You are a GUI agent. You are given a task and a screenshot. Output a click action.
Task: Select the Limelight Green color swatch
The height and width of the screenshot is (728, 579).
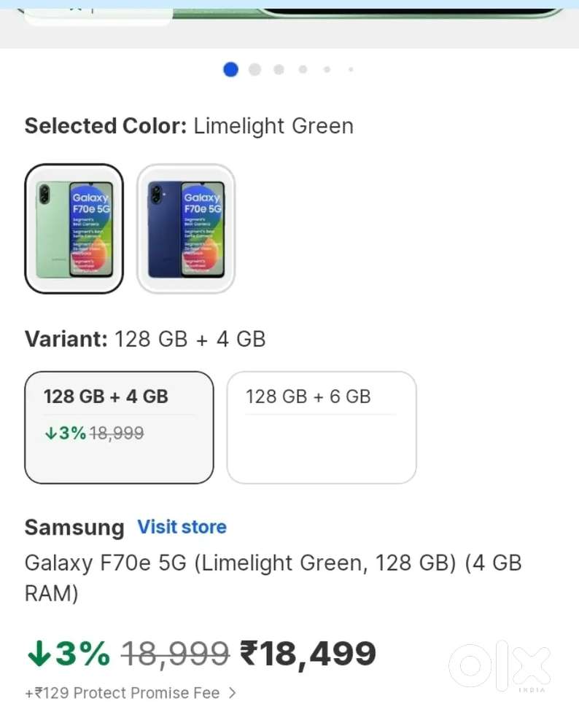click(74, 228)
